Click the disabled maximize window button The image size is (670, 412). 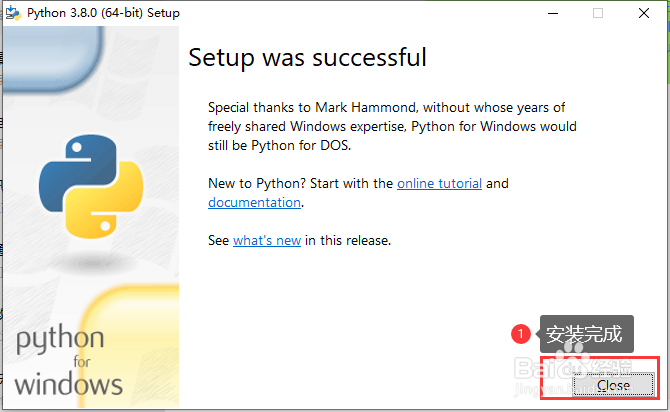coord(598,13)
